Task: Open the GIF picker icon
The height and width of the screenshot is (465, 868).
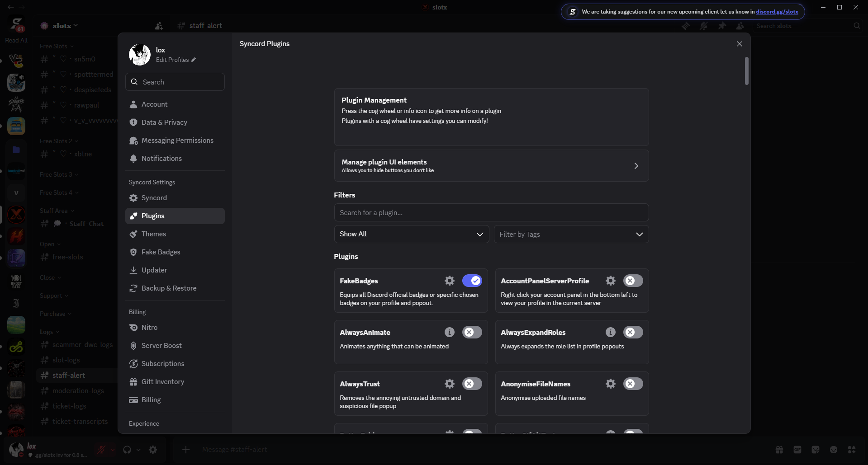Action: (x=797, y=450)
